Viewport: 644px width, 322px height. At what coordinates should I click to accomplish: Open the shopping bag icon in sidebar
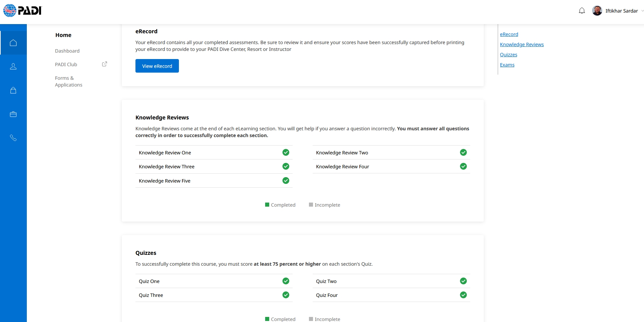[x=13, y=90]
